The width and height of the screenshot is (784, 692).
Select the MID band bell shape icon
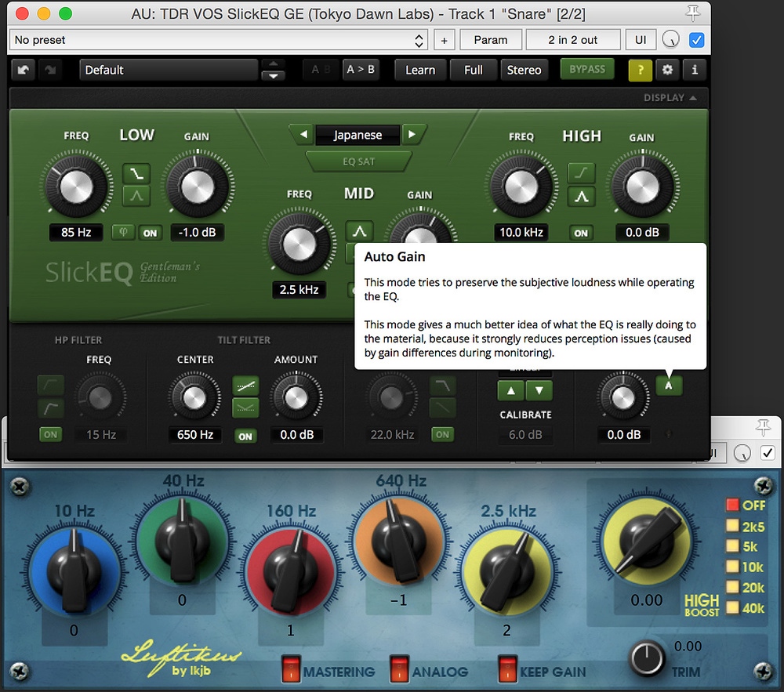[359, 231]
